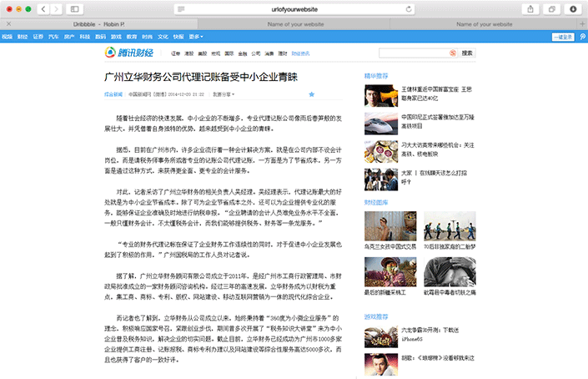Open the Safari share sheet icon
The width and height of the screenshot is (588, 379).
pyautogui.click(x=530, y=8)
